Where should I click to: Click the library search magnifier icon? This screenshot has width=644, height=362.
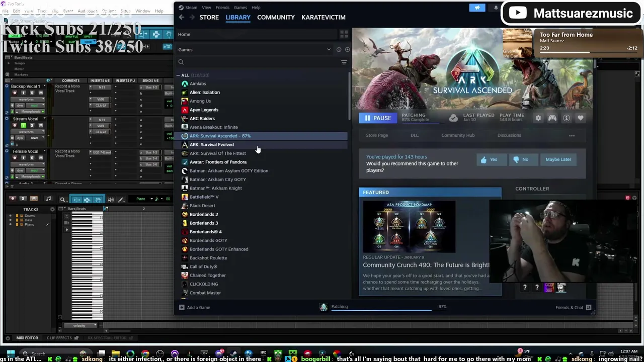(181, 62)
